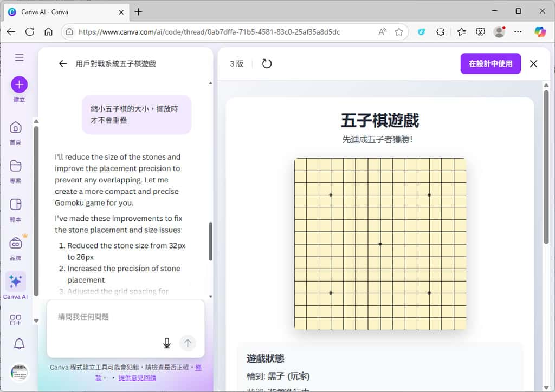Viewport: 555px width, 392px height.
Task: Open the profile avatar at sidebar bottom
Action: pos(19,372)
